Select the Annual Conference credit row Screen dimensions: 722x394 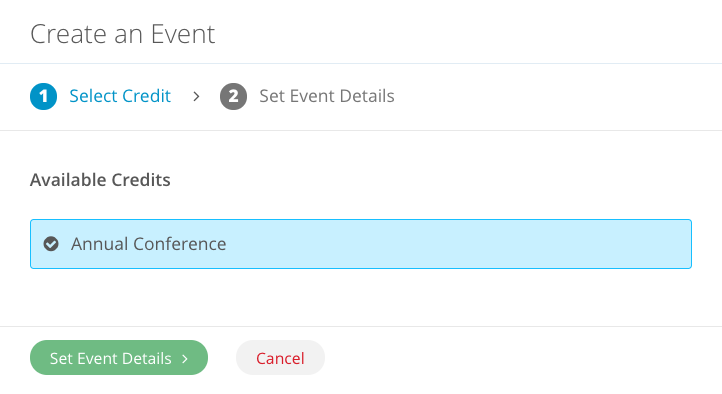361,244
